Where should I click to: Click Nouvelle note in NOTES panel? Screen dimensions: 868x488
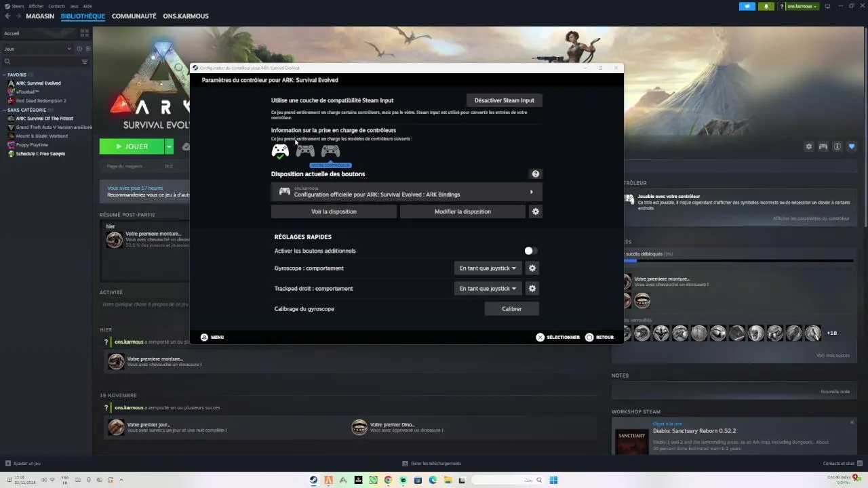tap(835, 392)
